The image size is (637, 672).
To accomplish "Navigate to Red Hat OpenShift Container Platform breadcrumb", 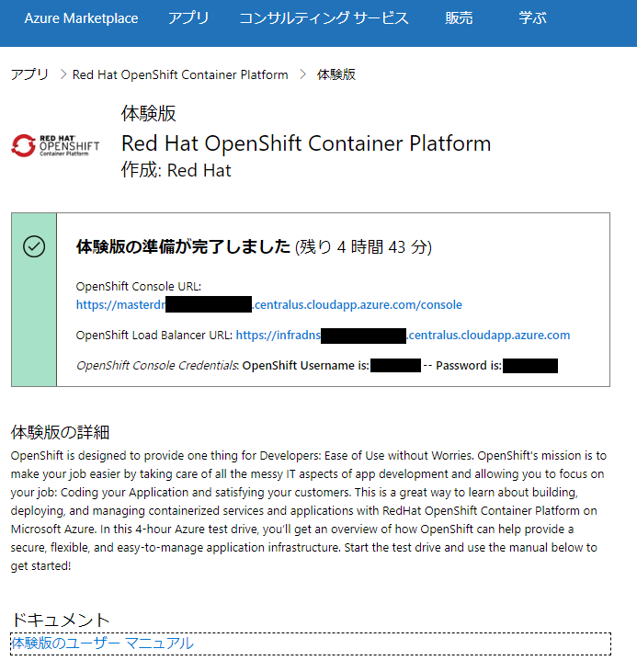I will (x=180, y=74).
